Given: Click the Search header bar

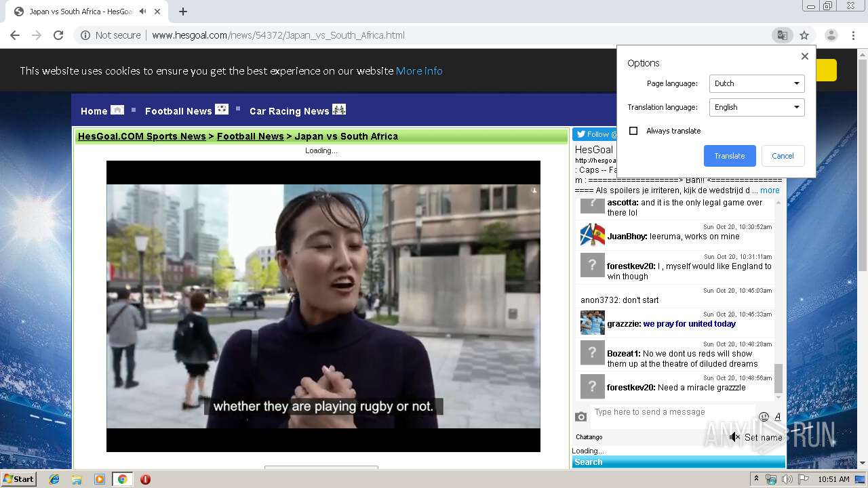Looking at the screenshot, I should coord(678,462).
